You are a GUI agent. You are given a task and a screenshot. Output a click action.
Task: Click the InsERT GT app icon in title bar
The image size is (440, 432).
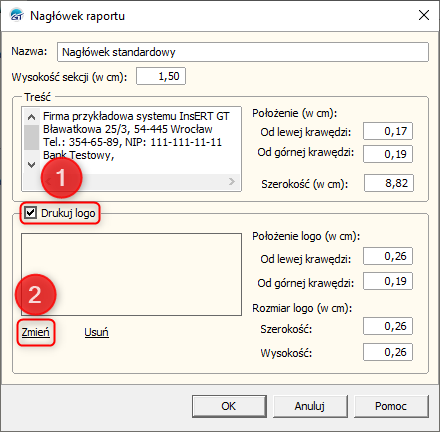[17, 15]
